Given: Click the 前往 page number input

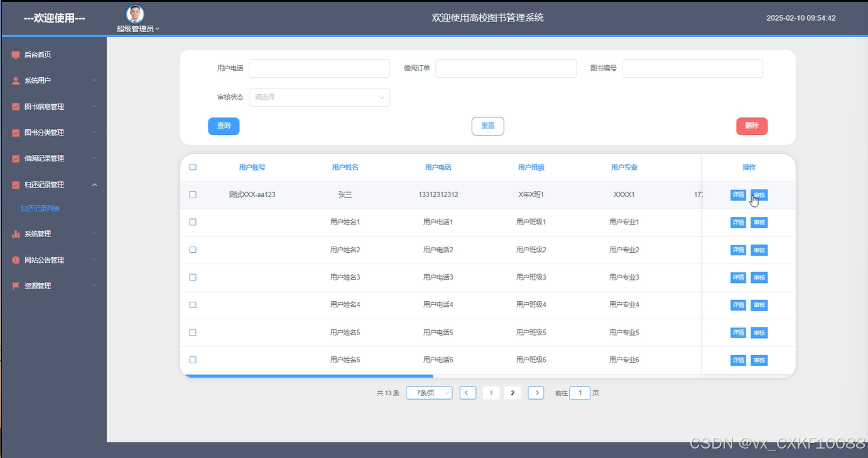Looking at the screenshot, I should pyautogui.click(x=580, y=393).
